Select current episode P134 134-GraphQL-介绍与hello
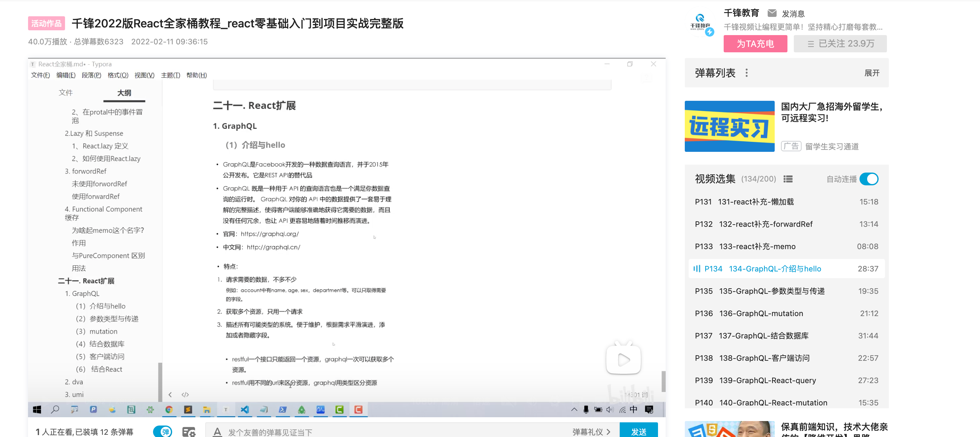The width and height of the screenshot is (980, 437). pyautogui.click(x=786, y=269)
